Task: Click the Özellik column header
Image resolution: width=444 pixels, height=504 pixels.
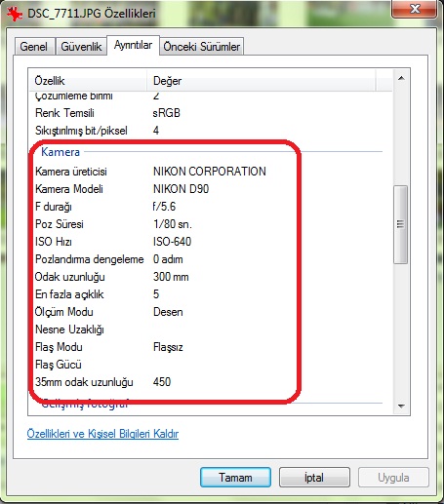Action: 88,81
